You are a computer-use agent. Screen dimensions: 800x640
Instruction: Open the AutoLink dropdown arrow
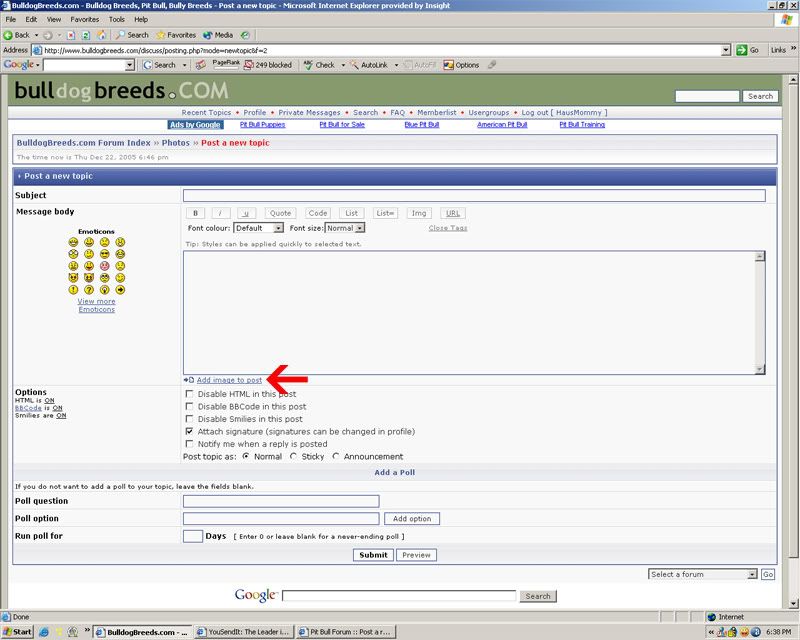(x=396, y=65)
